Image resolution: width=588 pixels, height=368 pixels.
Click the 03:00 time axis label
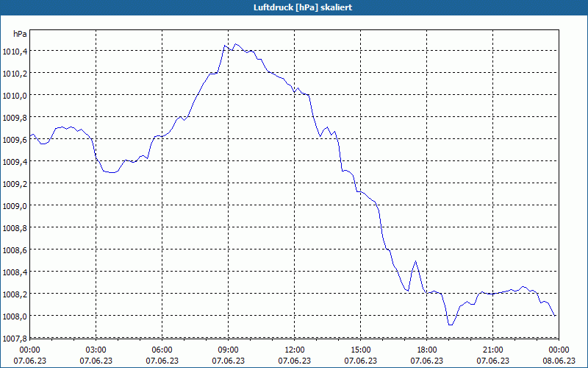coord(96,350)
